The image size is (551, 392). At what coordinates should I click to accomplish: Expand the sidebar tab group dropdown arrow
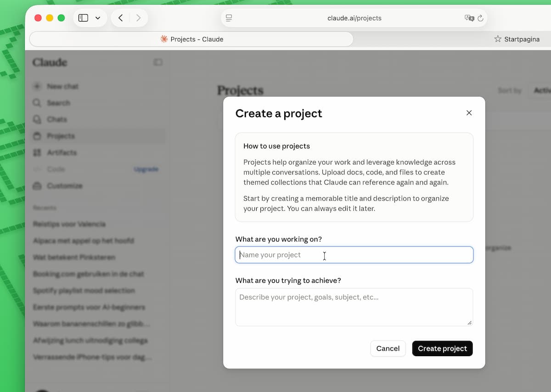point(98,18)
